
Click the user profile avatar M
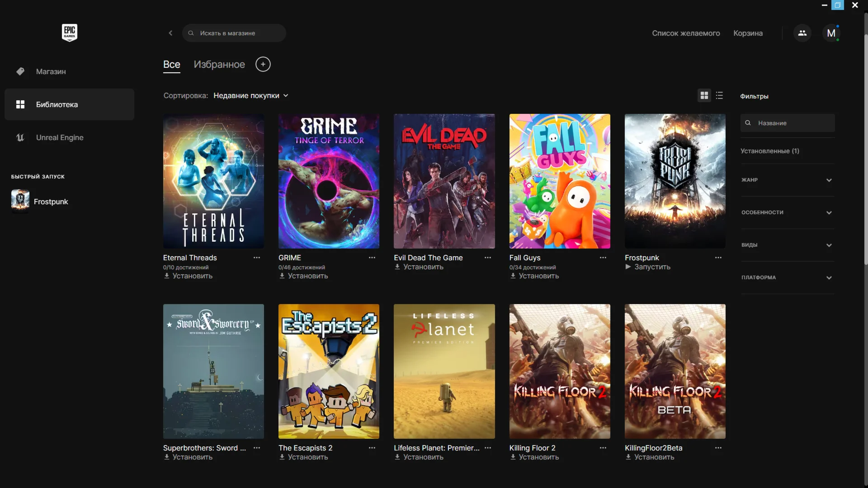[831, 33]
